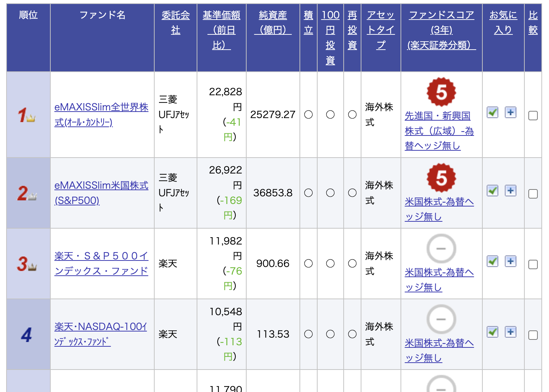Check compare box for eMAXISSlim米国株式(S&P500)

coord(533,194)
